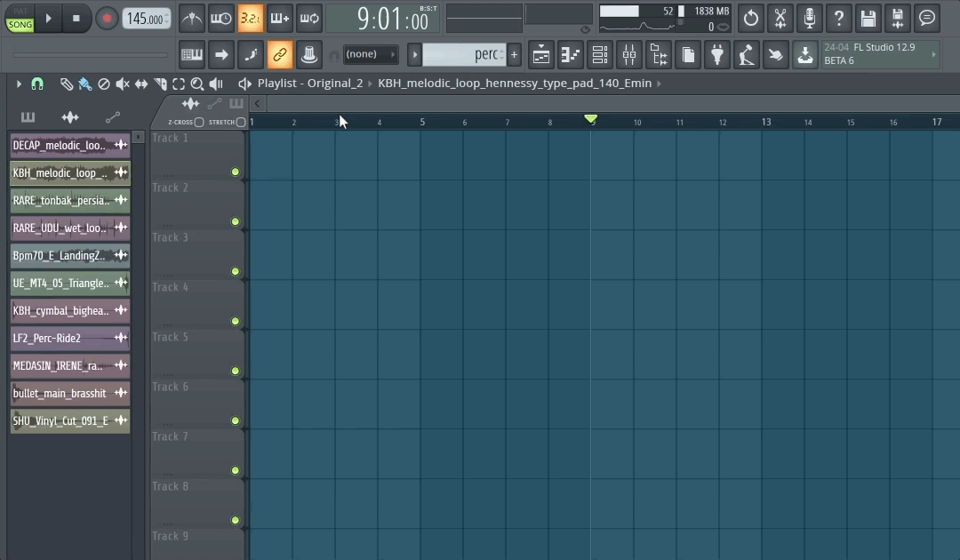Image resolution: width=960 pixels, height=560 pixels.
Task: Click the multilink to controllers knob icon
Action: [309, 55]
